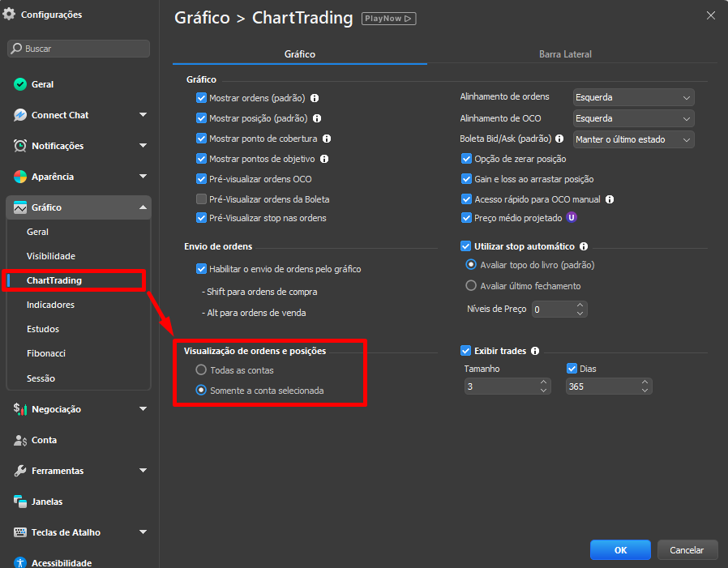
Task: Show info for Mostrar ponto de cobertura
Action: [x=327, y=139]
